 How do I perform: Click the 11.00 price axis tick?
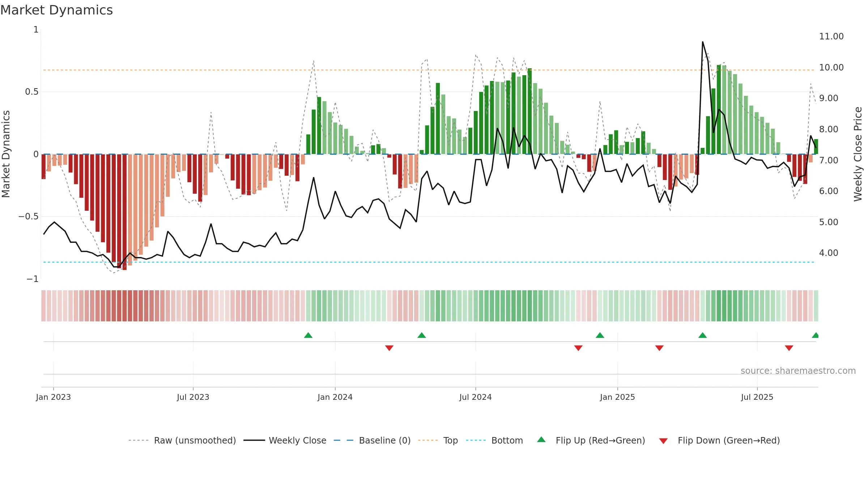[831, 37]
